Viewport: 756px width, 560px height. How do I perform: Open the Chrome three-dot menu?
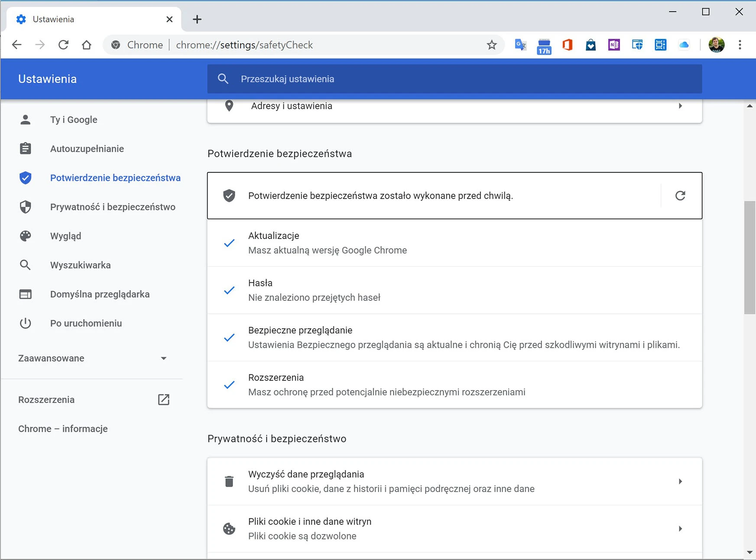(740, 45)
